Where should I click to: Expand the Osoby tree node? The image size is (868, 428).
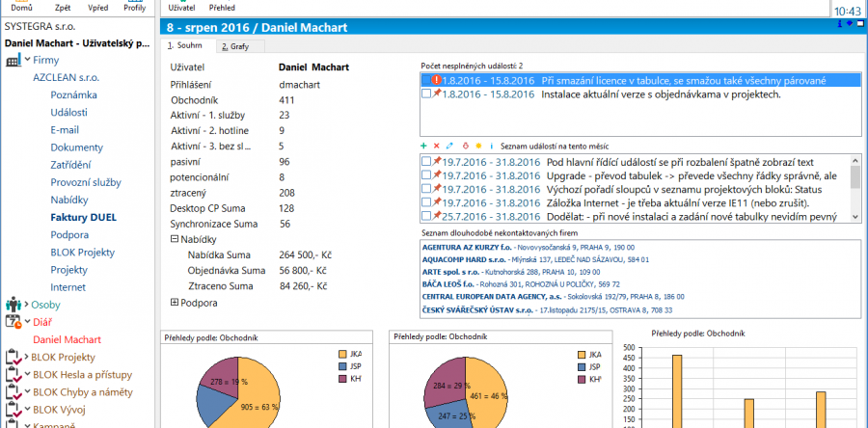(26, 305)
